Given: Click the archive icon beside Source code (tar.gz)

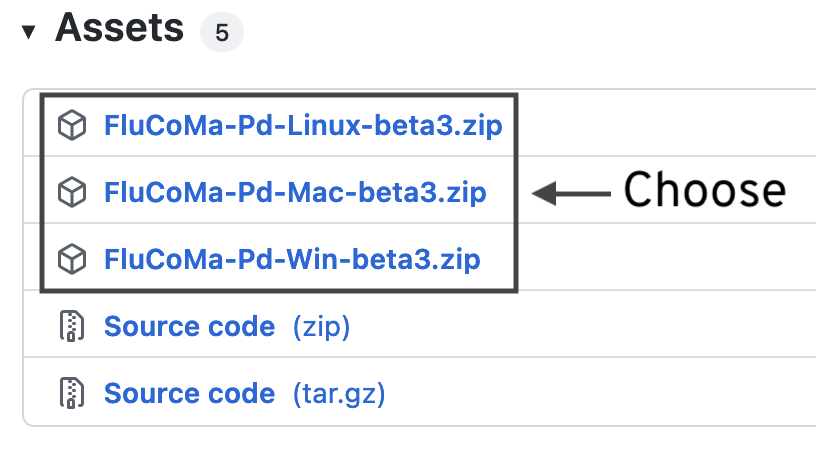Looking at the screenshot, I should point(71,393).
